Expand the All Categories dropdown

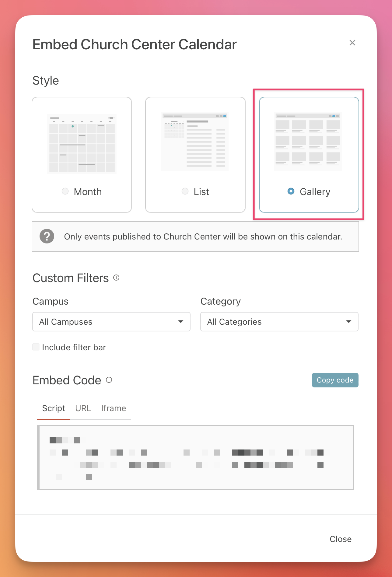tap(279, 322)
